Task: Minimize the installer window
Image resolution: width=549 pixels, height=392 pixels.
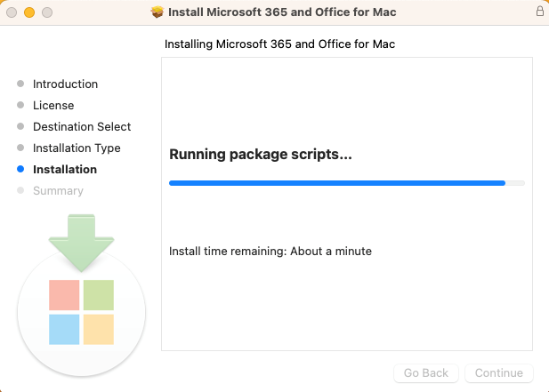Action: click(x=29, y=12)
